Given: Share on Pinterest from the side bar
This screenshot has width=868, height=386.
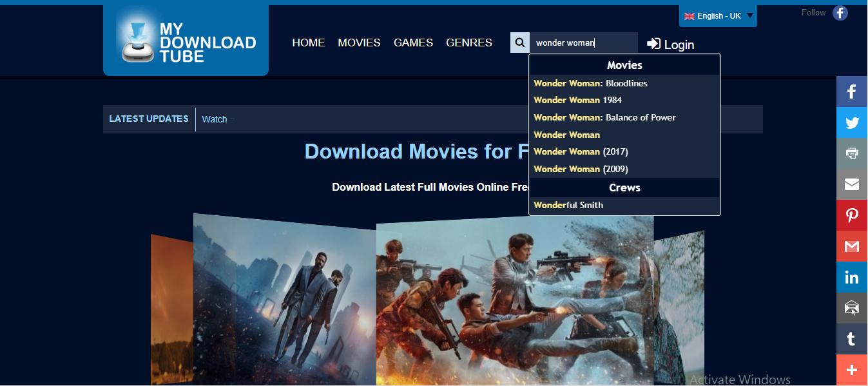Looking at the screenshot, I should click(x=852, y=215).
